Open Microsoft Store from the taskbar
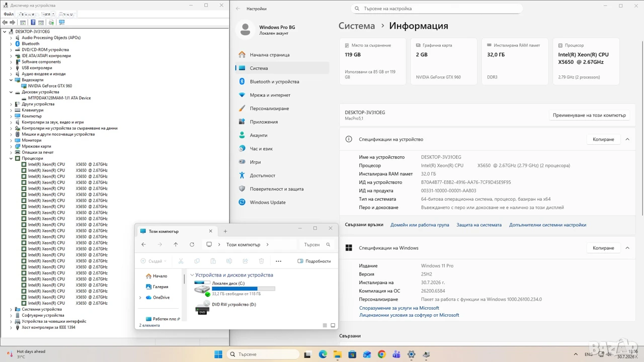The width and height of the screenshot is (644, 362). pyautogui.click(x=352, y=354)
